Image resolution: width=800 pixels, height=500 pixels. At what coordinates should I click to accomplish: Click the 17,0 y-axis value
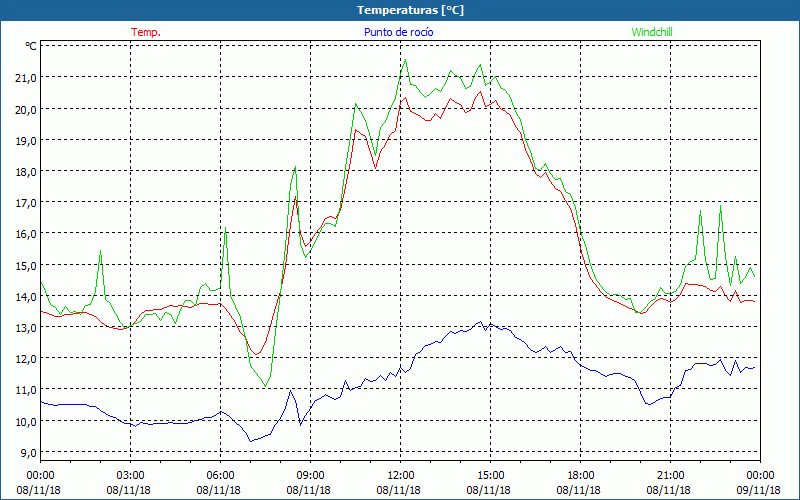[27, 203]
